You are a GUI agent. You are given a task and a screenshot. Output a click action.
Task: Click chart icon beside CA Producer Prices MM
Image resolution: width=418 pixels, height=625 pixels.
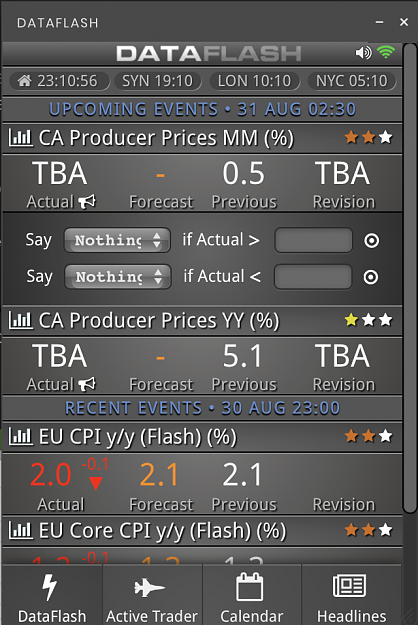(20, 138)
